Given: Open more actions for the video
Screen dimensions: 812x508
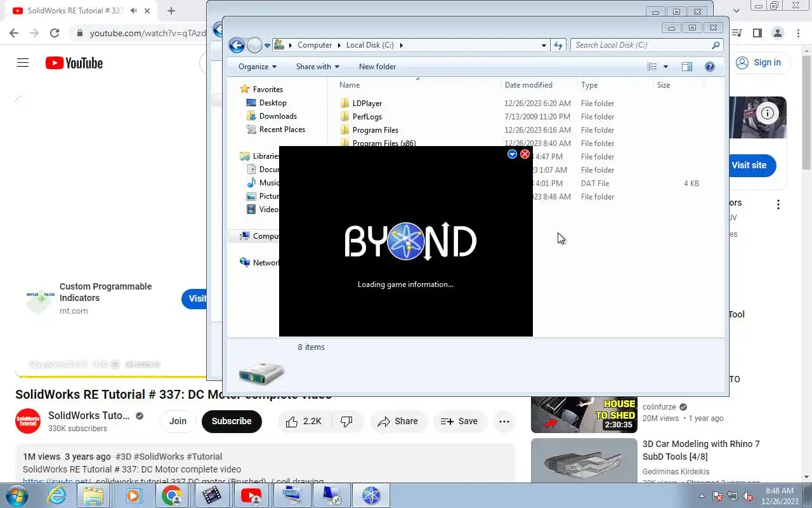Looking at the screenshot, I should point(504,421).
